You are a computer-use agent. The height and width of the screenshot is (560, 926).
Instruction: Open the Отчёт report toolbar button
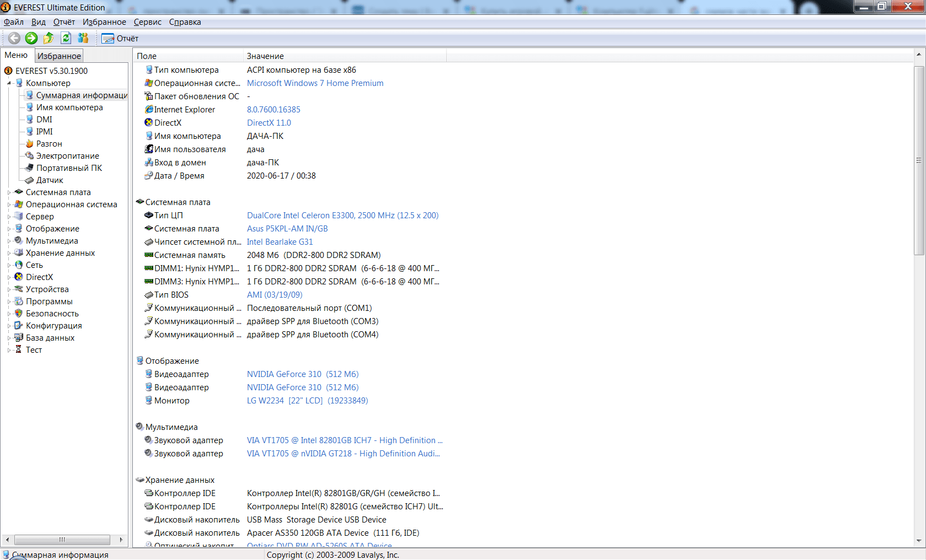point(120,39)
